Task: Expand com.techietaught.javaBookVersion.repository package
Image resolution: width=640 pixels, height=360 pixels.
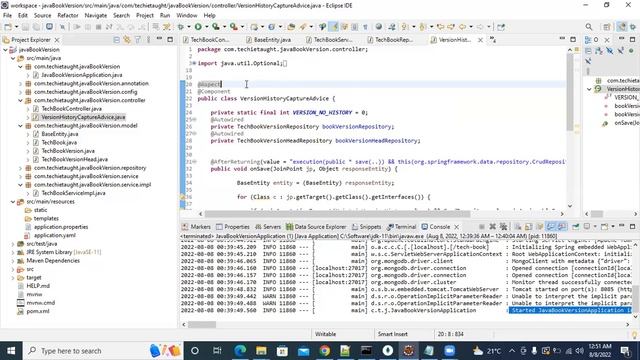Action: tap(20, 168)
